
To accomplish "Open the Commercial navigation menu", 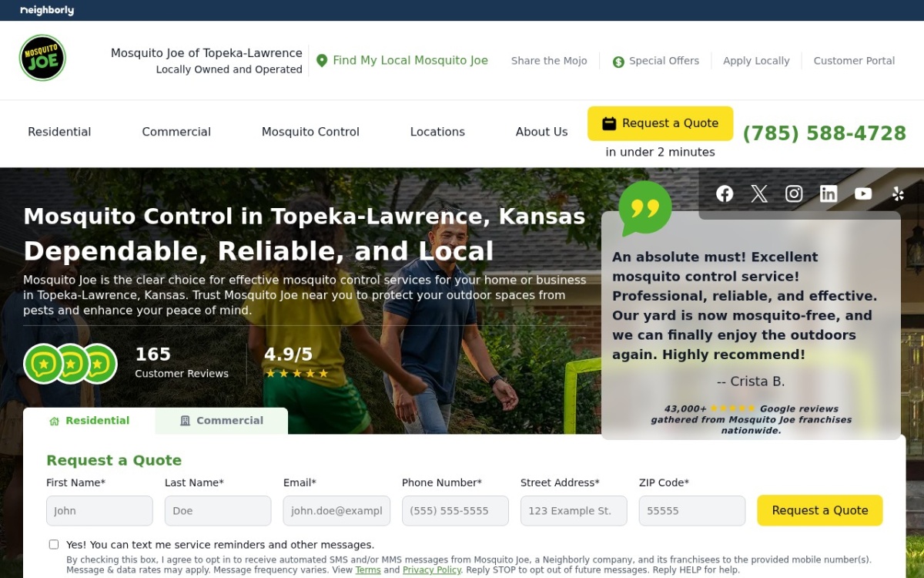I will point(176,132).
